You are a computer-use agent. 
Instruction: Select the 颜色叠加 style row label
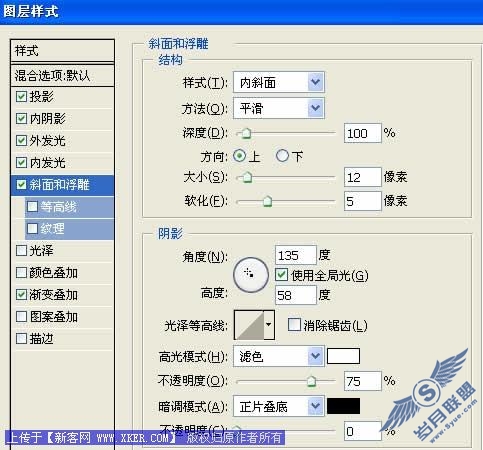pyautogui.click(x=53, y=273)
